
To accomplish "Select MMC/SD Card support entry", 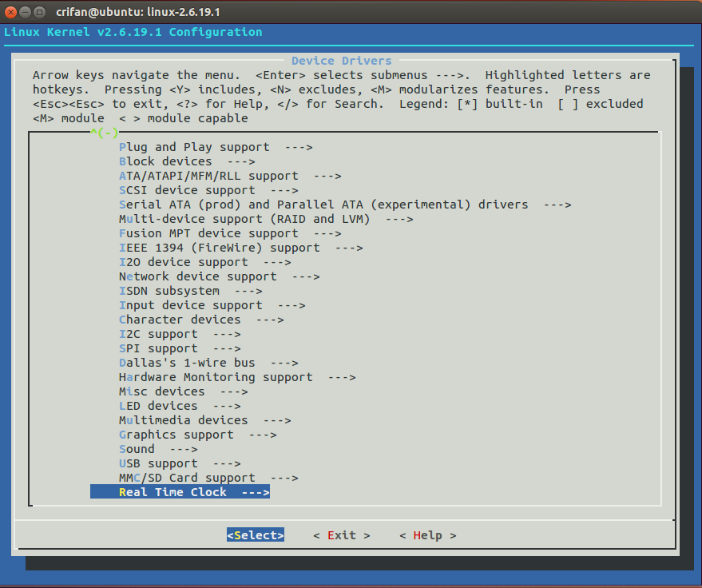I will point(208,478).
